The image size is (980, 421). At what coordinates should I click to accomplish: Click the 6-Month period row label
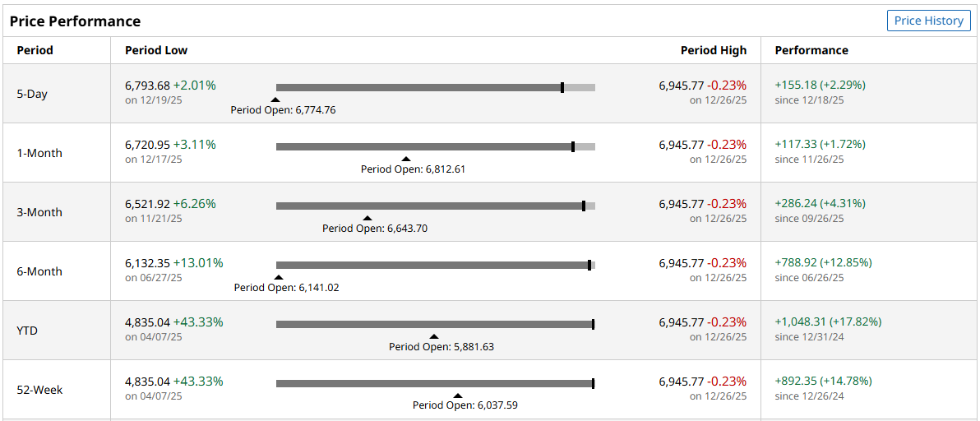pyautogui.click(x=39, y=271)
